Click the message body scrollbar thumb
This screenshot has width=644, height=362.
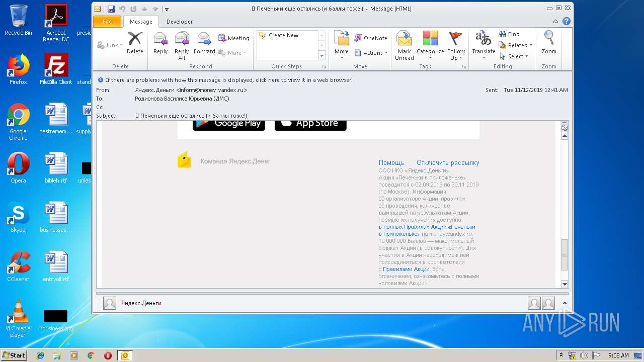click(x=565, y=255)
